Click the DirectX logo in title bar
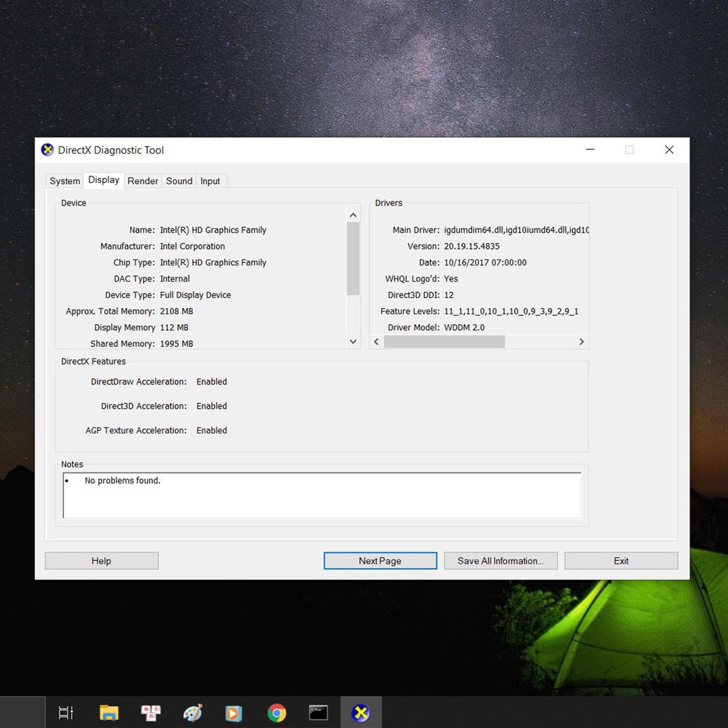The height and width of the screenshot is (728, 728). click(48, 150)
